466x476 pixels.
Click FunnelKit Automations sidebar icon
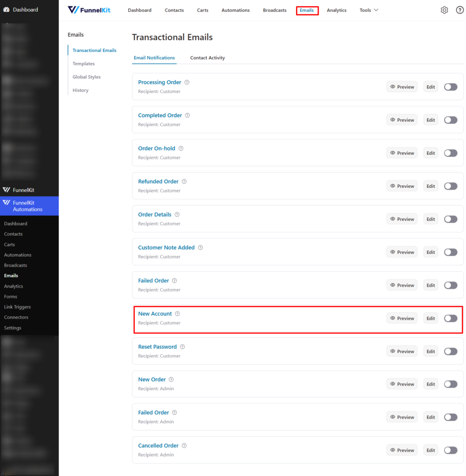click(x=7, y=203)
